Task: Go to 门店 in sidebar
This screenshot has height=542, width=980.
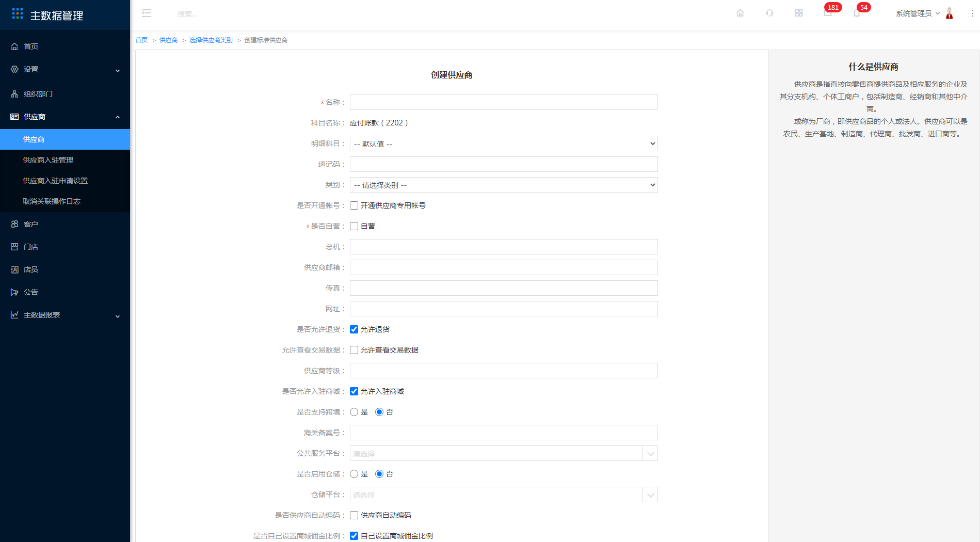Action: (x=65, y=247)
